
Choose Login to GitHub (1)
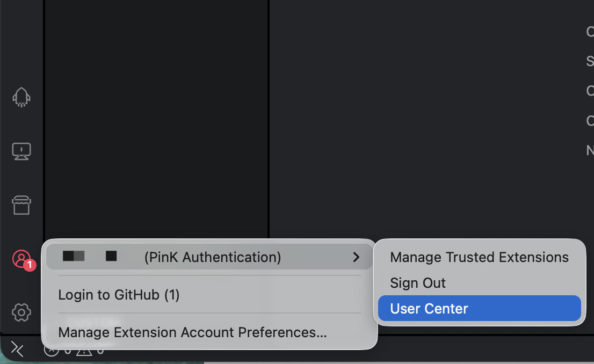click(119, 295)
